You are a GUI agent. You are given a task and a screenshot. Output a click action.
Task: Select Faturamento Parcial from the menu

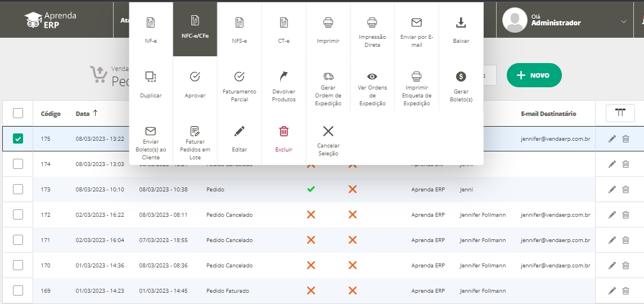tap(239, 76)
